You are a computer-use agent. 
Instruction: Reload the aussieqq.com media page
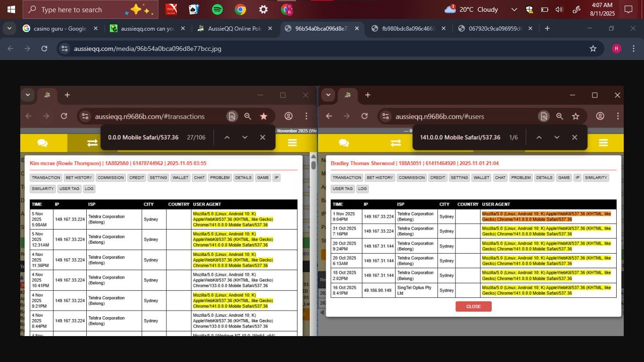point(44,49)
